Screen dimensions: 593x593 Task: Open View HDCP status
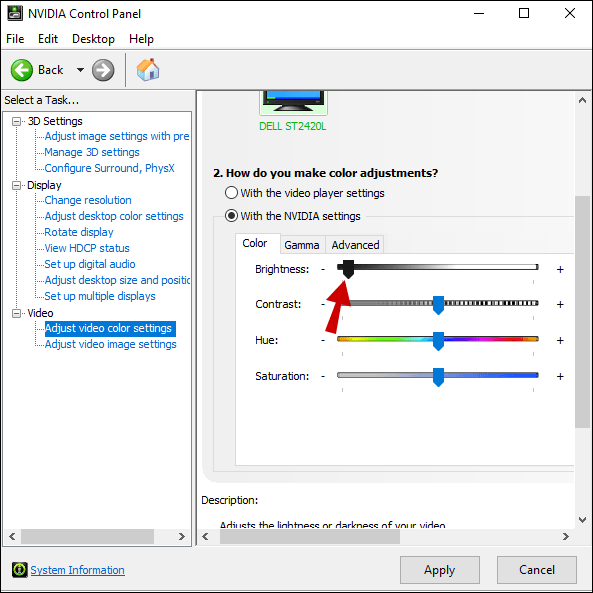click(87, 248)
